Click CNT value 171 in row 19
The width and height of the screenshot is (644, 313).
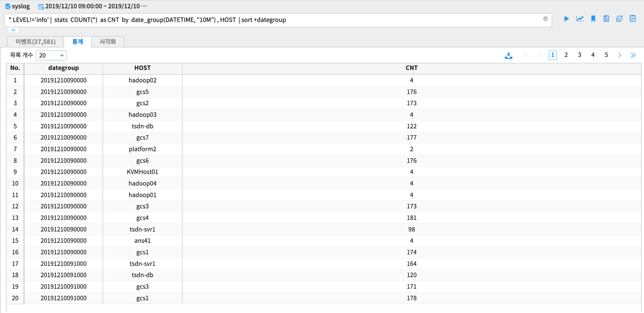(x=411, y=287)
